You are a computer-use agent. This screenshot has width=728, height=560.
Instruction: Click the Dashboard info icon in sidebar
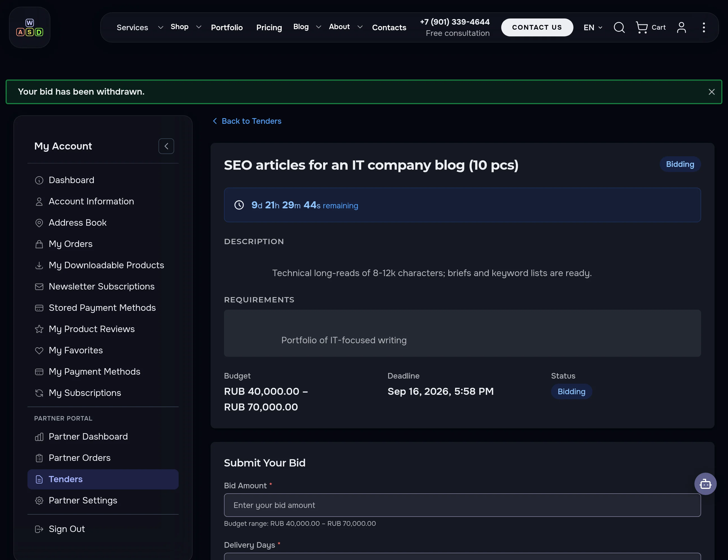39,180
